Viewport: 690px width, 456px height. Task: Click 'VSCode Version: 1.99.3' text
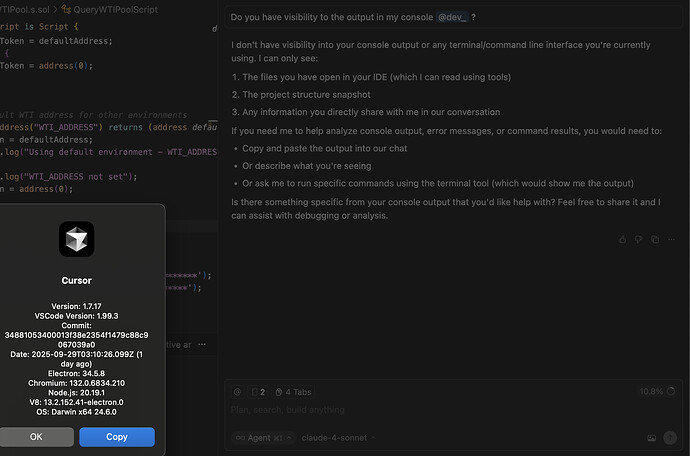pos(76,316)
